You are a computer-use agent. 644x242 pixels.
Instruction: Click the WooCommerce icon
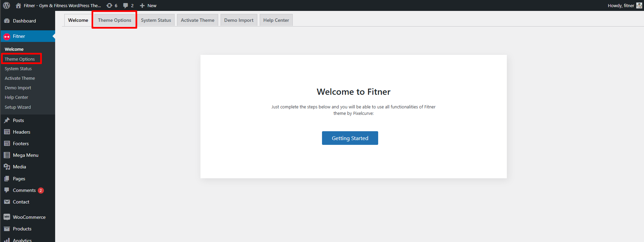tap(7, 217)
